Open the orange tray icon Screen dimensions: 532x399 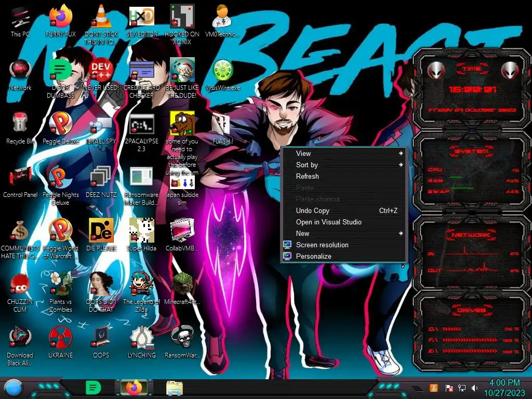point(434,388)
